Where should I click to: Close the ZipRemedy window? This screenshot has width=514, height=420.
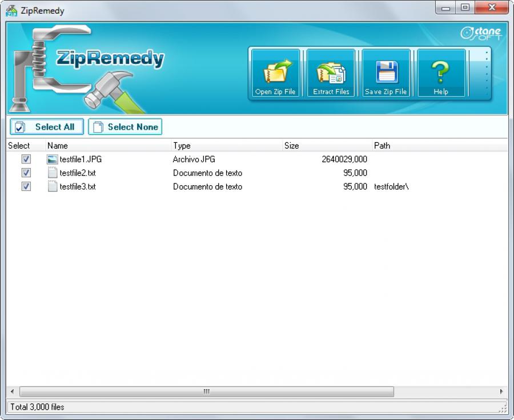coord(492,8)
